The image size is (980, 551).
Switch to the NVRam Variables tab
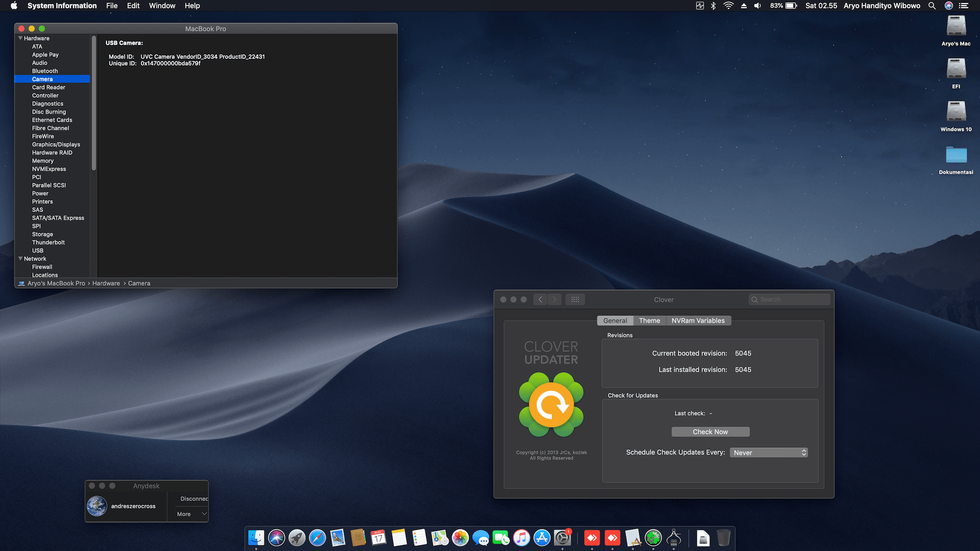[x=698, y=320]
